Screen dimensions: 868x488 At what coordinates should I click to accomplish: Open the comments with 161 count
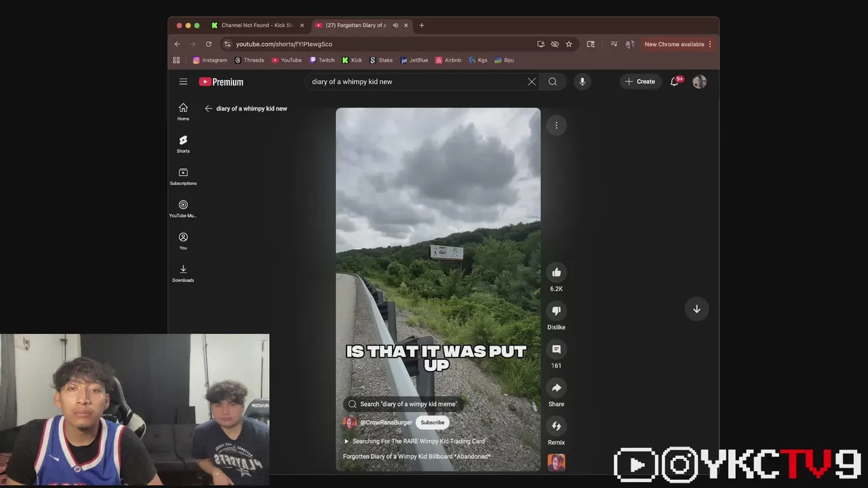coord(556,349)
